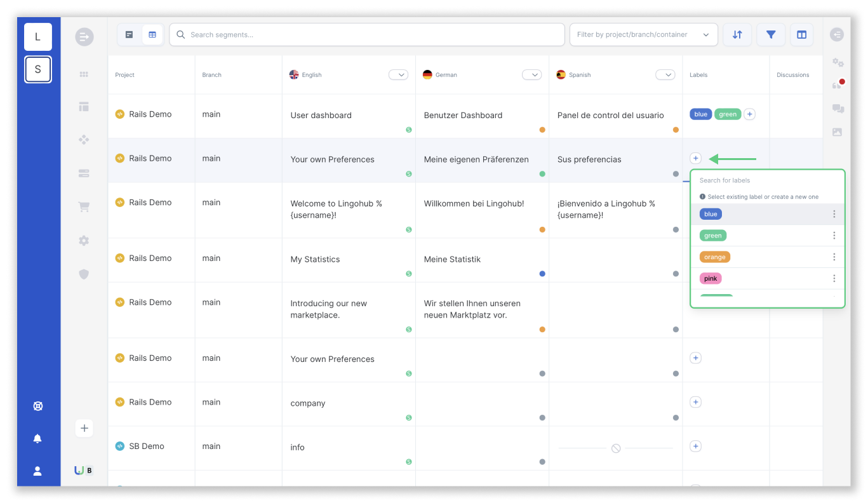
Task: Open the user profile icon
Action: pyautogui.click(x=37, y=471)
